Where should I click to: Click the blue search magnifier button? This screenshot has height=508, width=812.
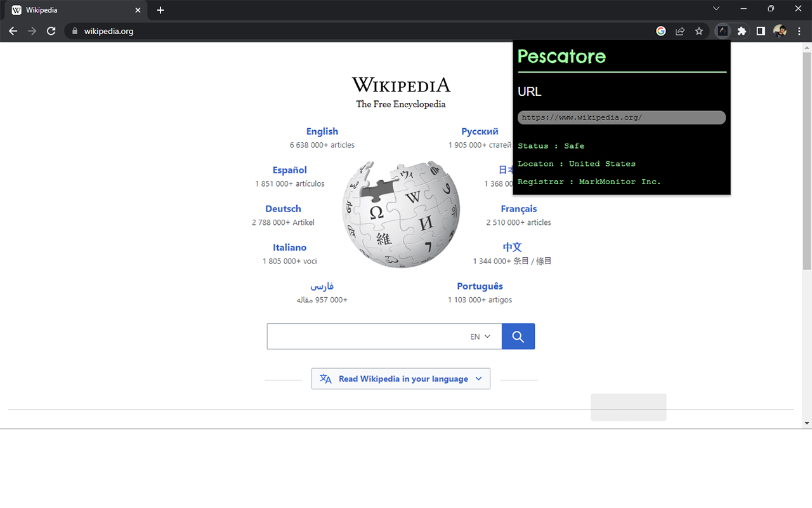518,337
